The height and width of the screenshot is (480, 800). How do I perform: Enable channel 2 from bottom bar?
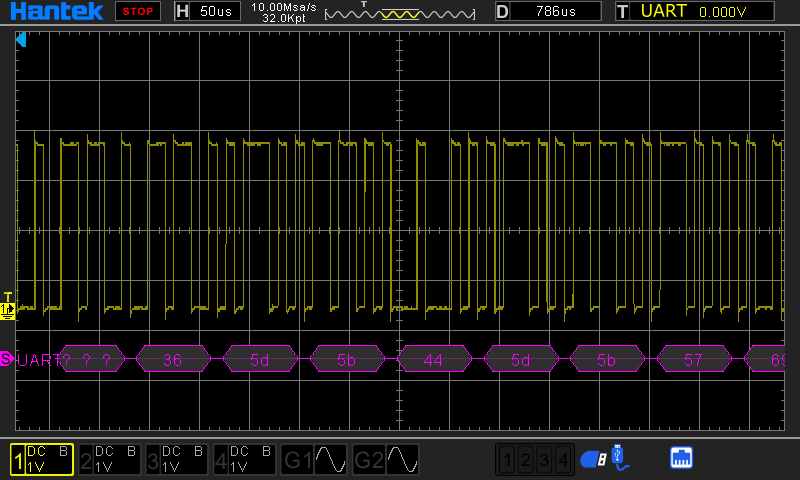109,459
